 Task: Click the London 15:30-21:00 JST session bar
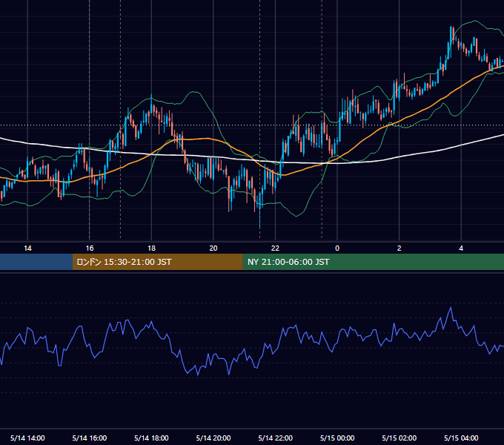pyautogui.click(x=157, y=262)
